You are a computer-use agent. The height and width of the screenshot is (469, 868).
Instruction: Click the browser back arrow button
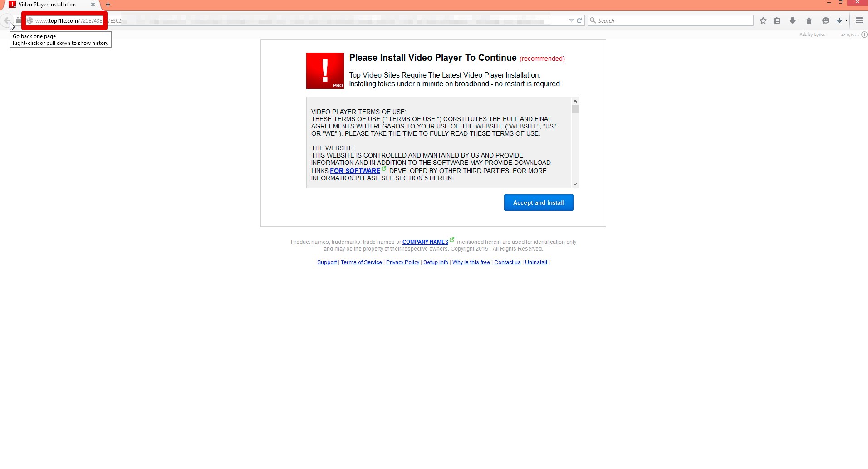coord(6,20)
